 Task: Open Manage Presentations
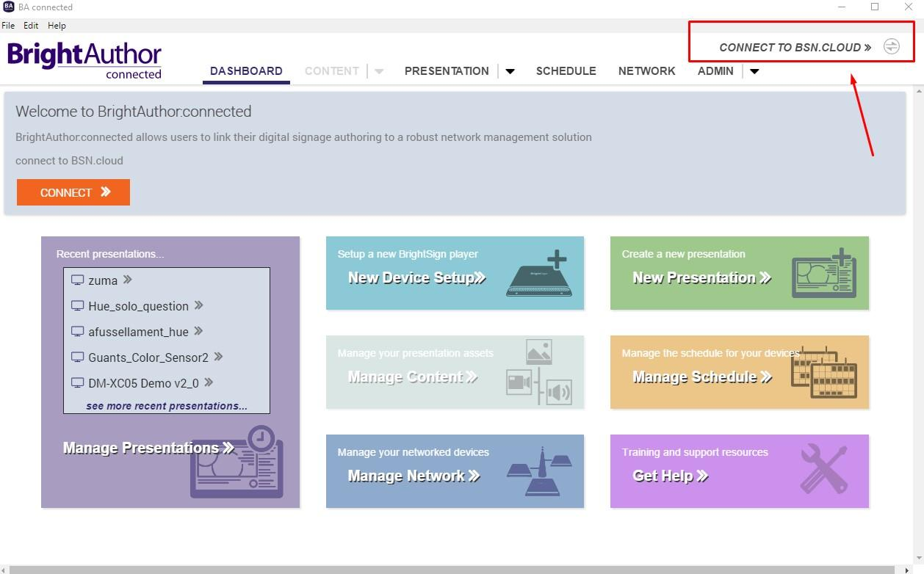point(149,448)
